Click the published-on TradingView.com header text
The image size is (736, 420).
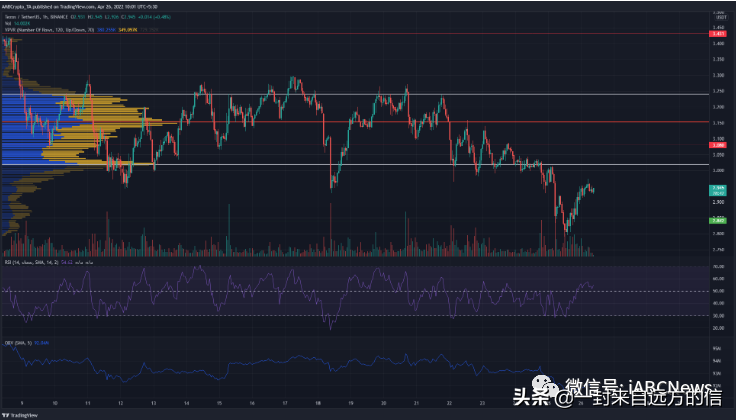[79, 7]
